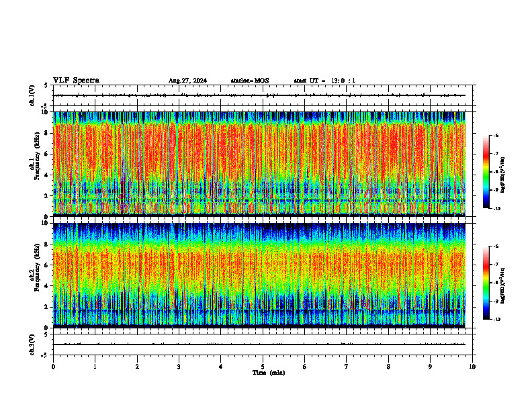Click the "ch.3(V)" waveform axis label

click(32, 345)
